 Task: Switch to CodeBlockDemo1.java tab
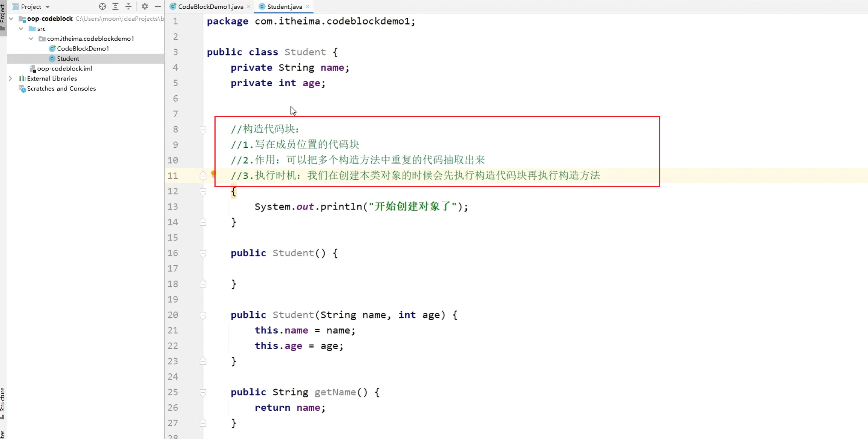[210, 6]
